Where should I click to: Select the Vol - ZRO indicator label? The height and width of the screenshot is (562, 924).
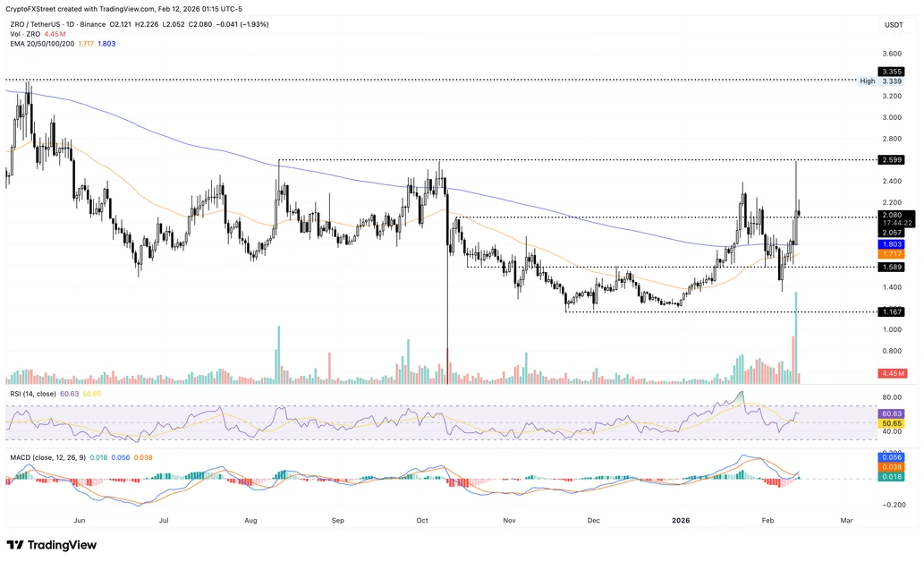[x=24, y=34]
